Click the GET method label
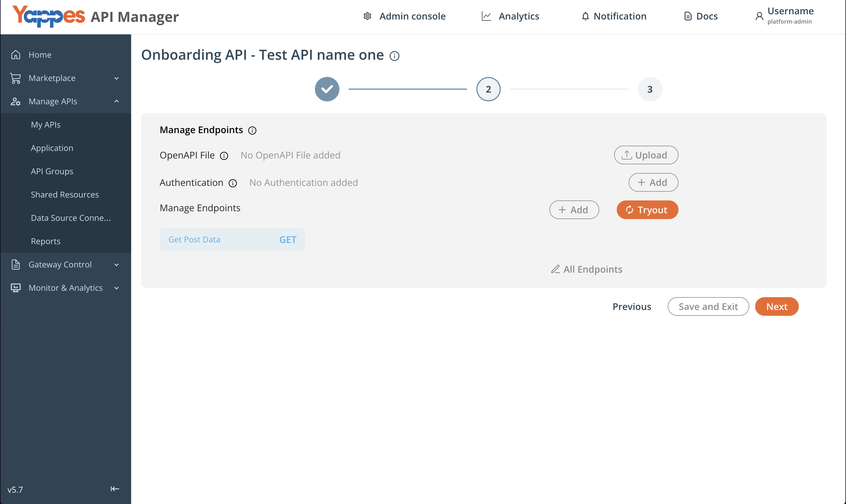 288,239
